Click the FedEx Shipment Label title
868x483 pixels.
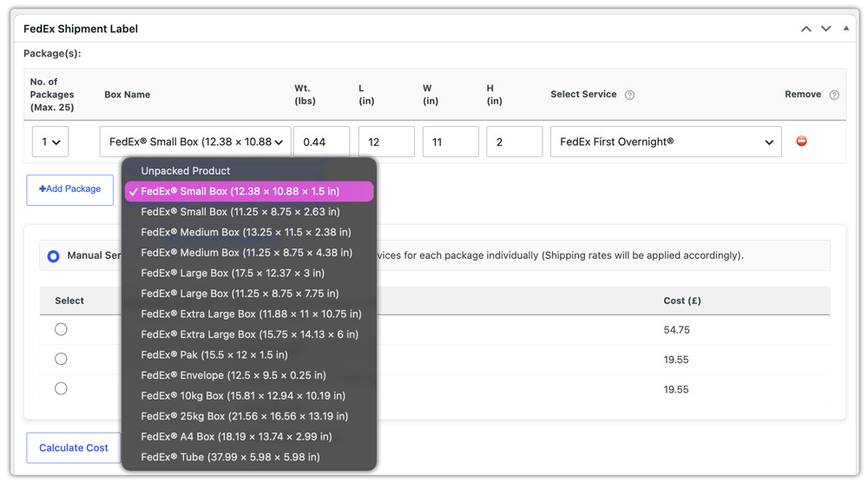point(81,29)
